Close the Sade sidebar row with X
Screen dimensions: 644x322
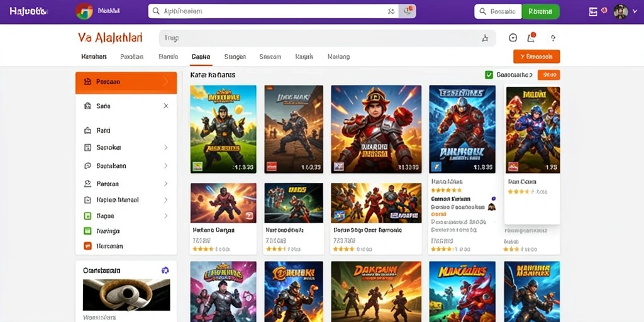(x=166, y=106)
